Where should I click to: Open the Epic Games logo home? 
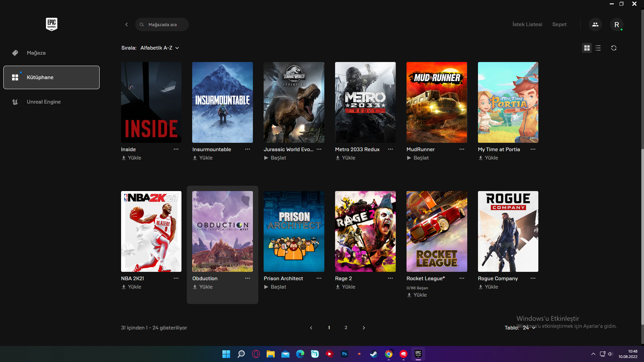(x=51, y=24)
